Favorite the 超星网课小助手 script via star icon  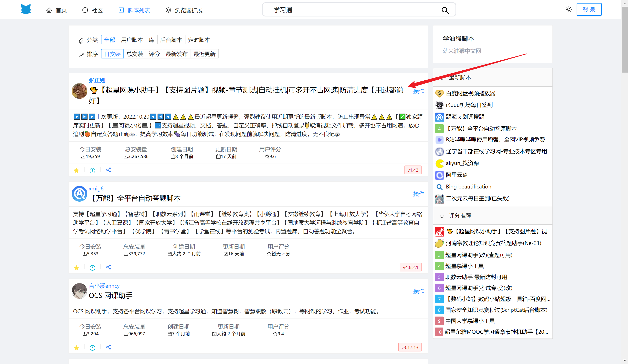[x=76, y=170]
